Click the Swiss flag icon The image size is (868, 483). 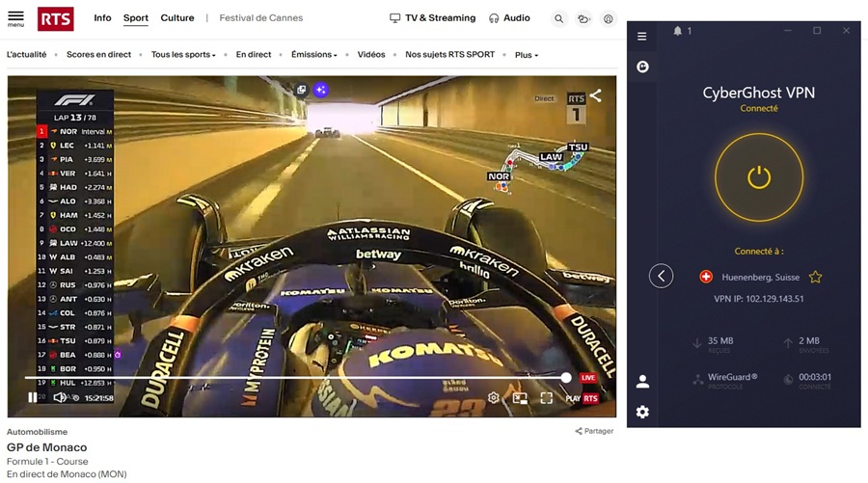(706, 277)
